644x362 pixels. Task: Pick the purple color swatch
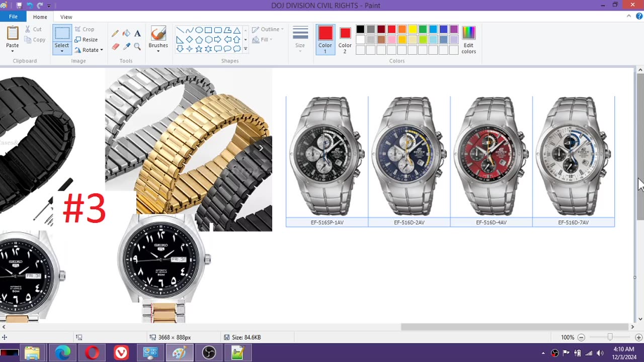454,30
